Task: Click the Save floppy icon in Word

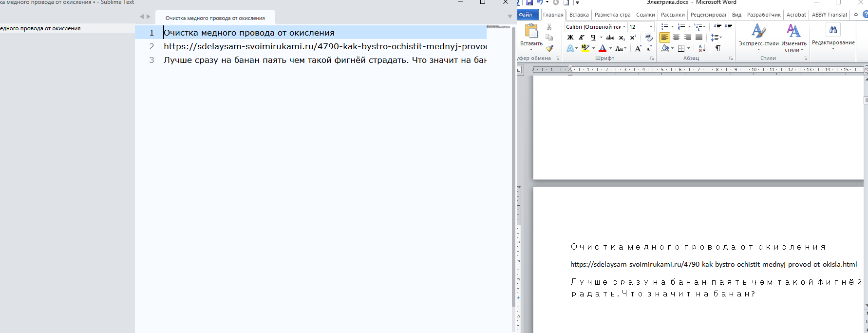Action: coord(529,2)
